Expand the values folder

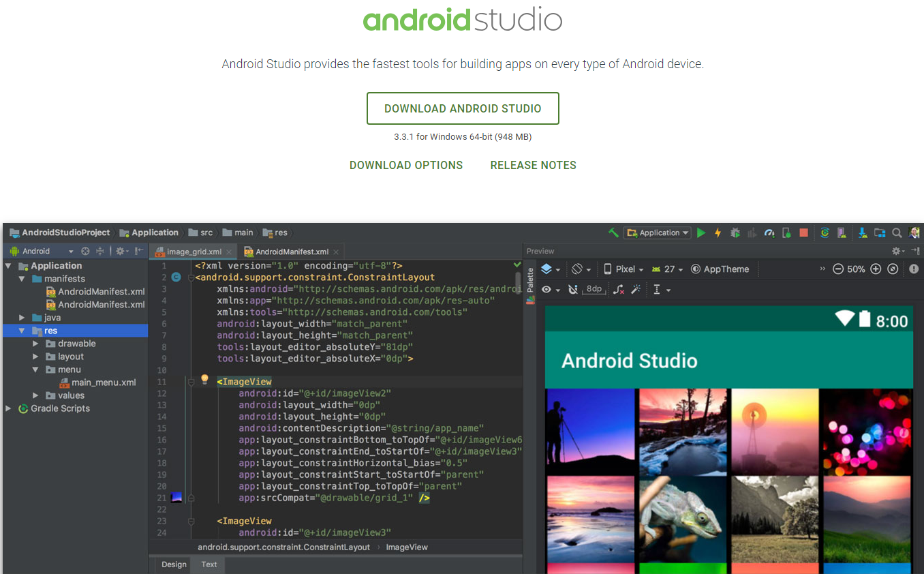(x=35, y=395)
